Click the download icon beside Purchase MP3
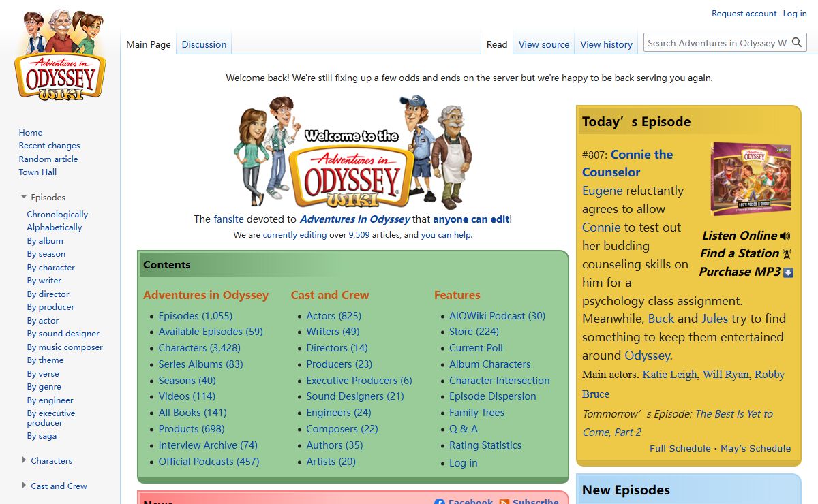Screen dimensions: 818x504 (x=788, y=272)
